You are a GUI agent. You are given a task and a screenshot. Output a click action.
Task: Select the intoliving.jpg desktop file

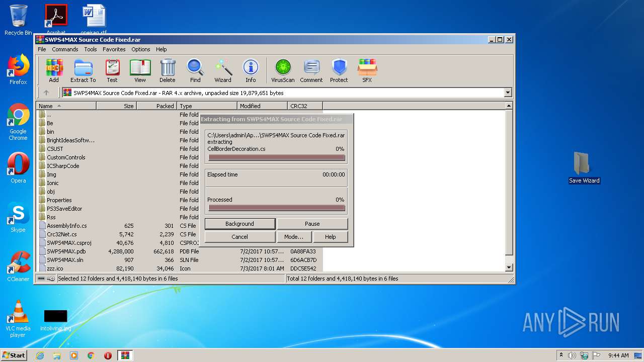[x=55, y=320]
